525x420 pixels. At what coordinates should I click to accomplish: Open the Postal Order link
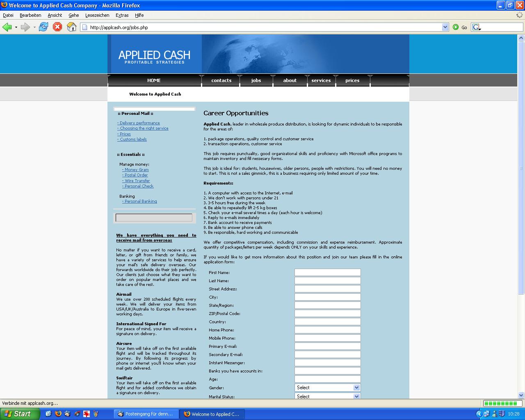(x=135, y=175)
